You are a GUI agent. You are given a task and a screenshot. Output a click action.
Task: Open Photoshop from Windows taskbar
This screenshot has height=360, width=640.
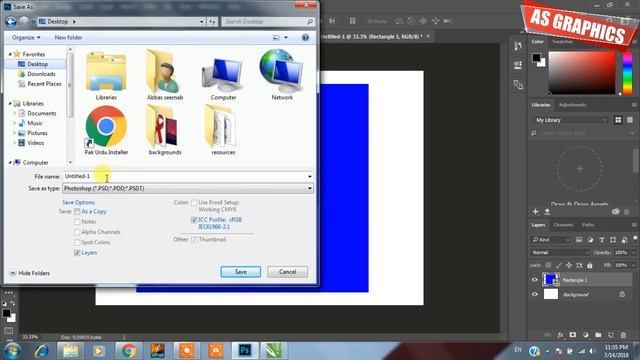click(245, 351)
